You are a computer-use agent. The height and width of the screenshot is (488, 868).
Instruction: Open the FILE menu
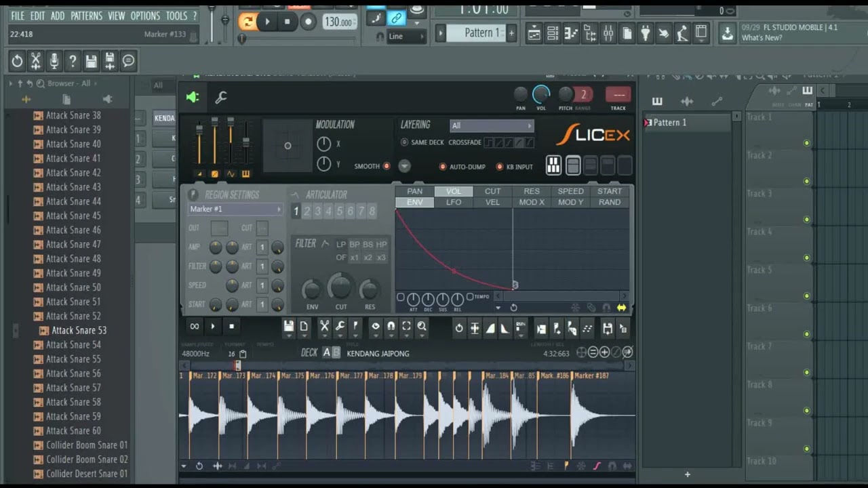(18, 16)
